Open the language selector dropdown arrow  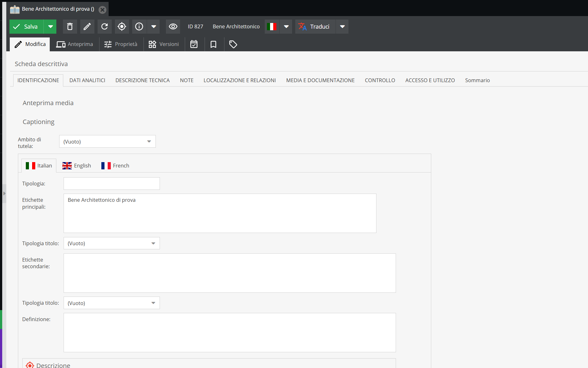[x=286, y=26]
